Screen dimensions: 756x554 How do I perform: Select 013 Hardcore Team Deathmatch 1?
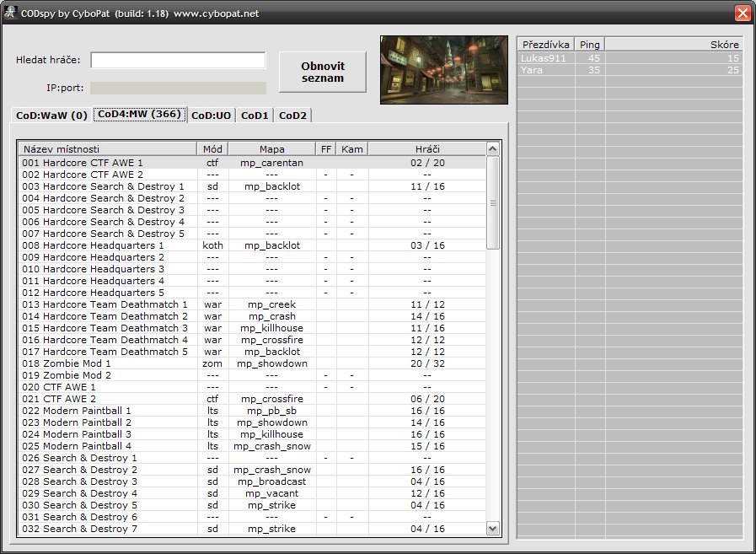[252, 304]
